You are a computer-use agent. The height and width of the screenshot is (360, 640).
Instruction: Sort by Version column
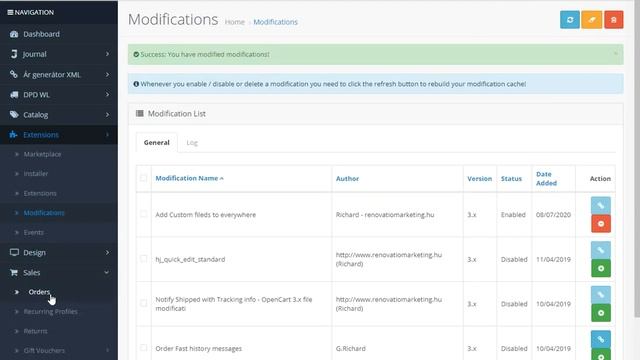(x=480, y=178)
